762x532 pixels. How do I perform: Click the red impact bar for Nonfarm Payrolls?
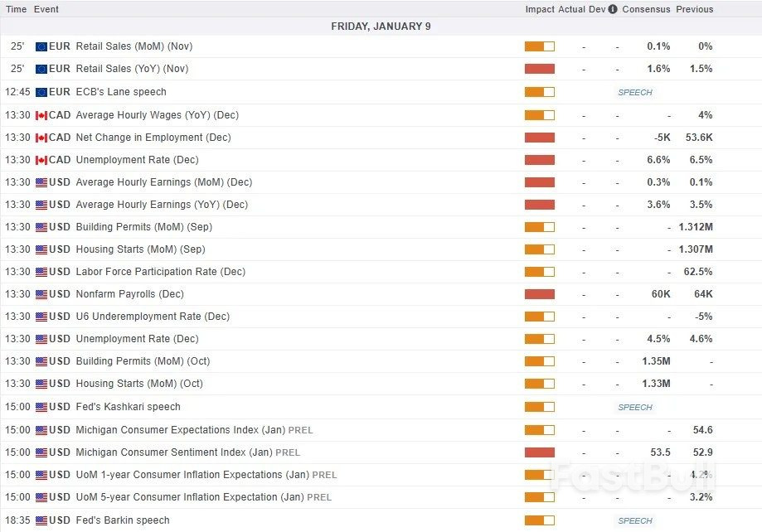click(x=539, y=294)
